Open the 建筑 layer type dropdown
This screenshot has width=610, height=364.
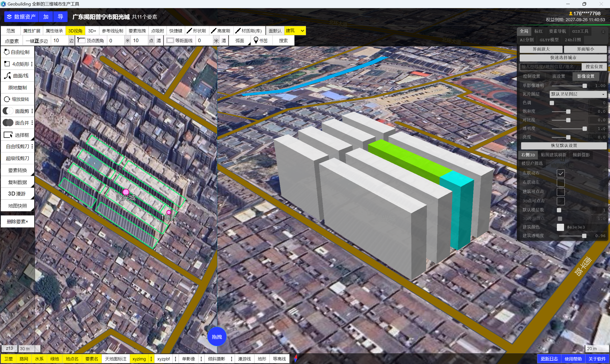[295, 31]
